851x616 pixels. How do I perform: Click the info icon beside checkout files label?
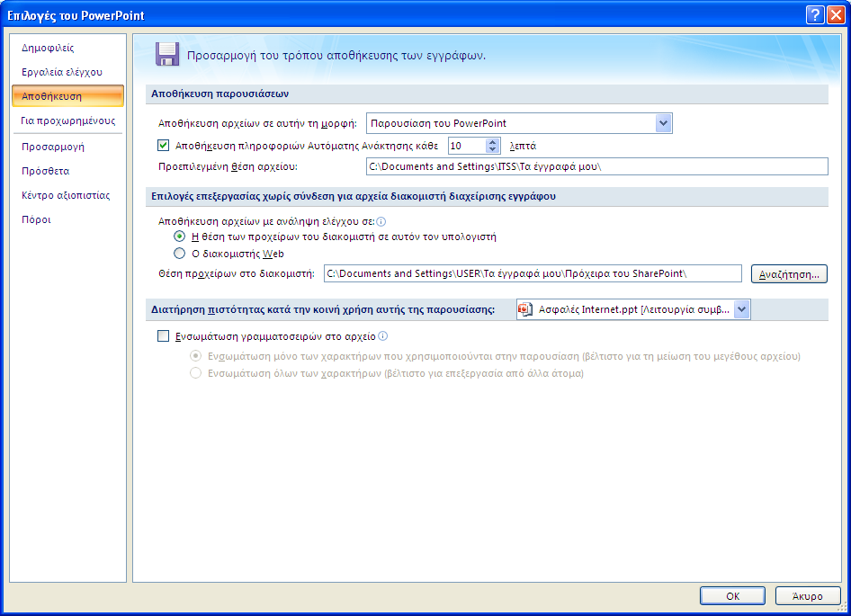(381, 221)
